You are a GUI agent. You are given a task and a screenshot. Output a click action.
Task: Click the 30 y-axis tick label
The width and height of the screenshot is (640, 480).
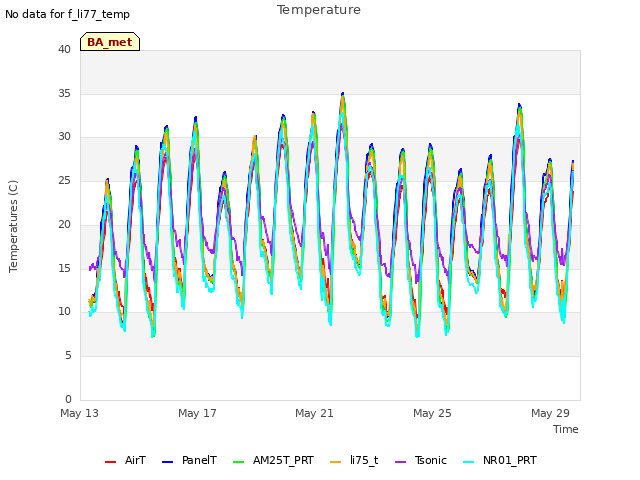tap(64, 137)
